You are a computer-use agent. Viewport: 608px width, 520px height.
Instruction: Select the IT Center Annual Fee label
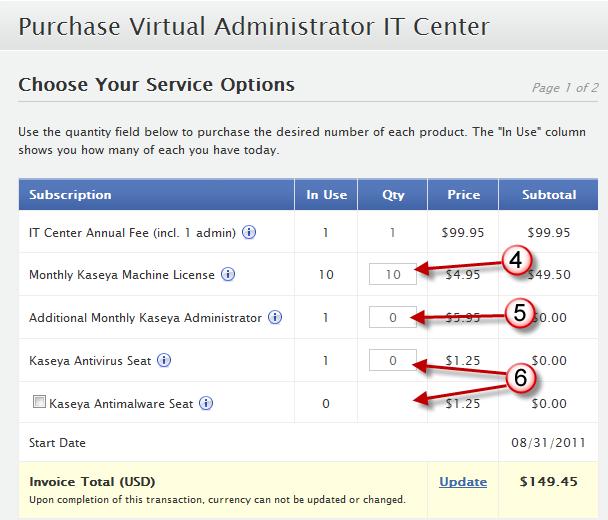[x=132, y=233]
